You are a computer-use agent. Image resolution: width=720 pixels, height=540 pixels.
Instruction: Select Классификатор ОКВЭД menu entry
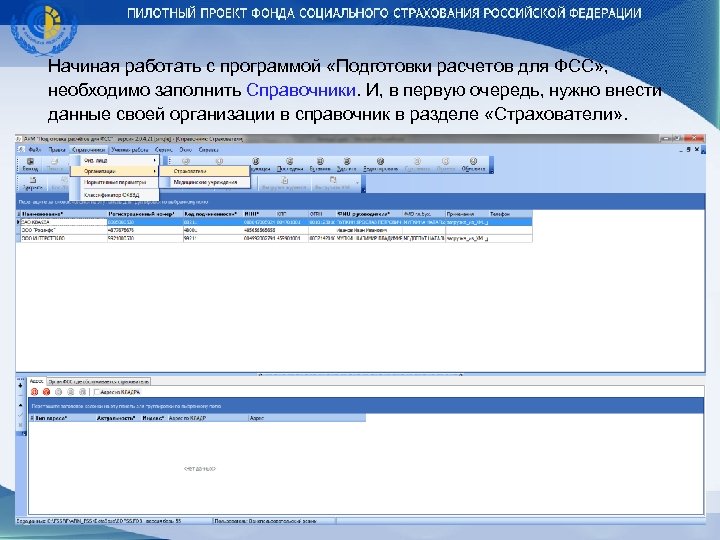pos(114,195)
